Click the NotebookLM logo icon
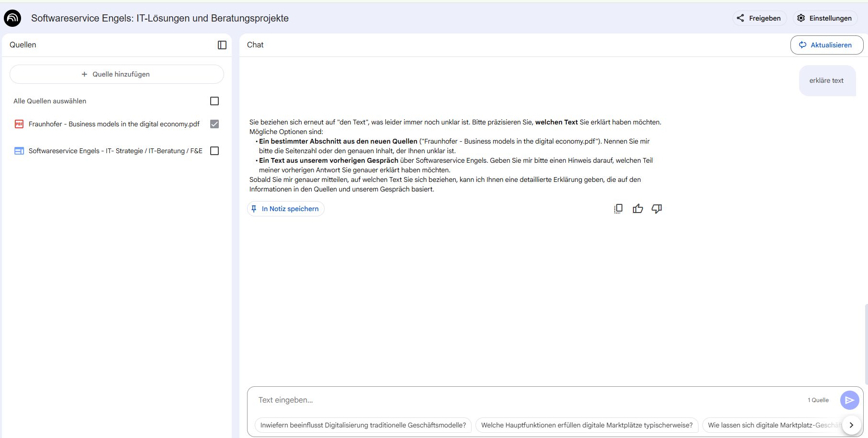 click(12, 18)
